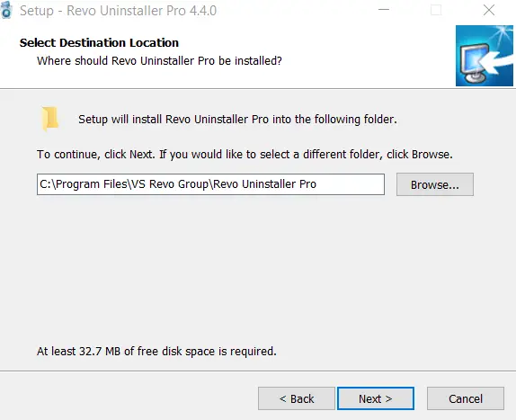Image resolution: width=516 pixels, height=420 pixels.
Task: Click the divider line above the Back button
Action: [x=258, y=371]
